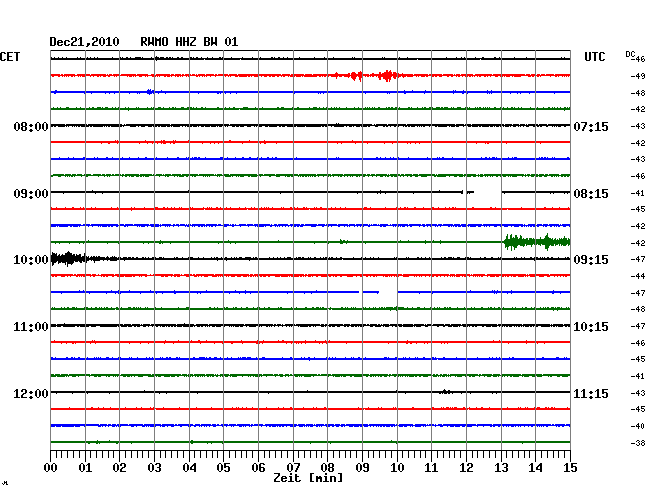Click the small green blip near minute 8

click(343, 242)
